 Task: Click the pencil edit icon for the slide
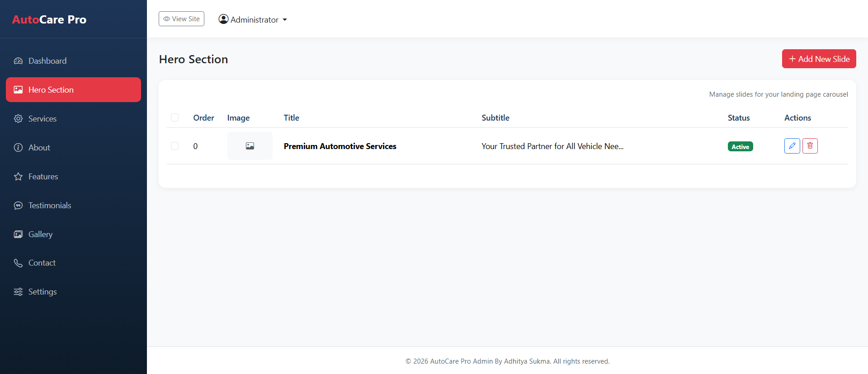coord(792,146)
